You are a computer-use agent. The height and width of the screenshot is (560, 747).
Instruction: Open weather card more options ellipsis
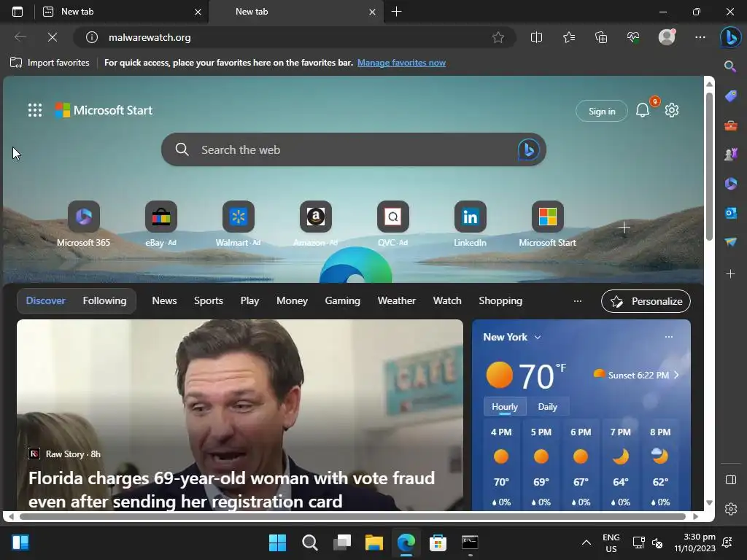click(x=668, y=337)
